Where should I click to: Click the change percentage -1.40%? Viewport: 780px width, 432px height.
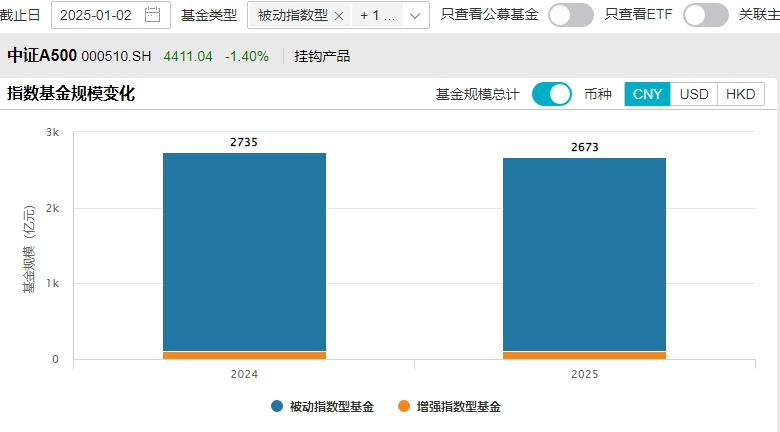(247, 56)
